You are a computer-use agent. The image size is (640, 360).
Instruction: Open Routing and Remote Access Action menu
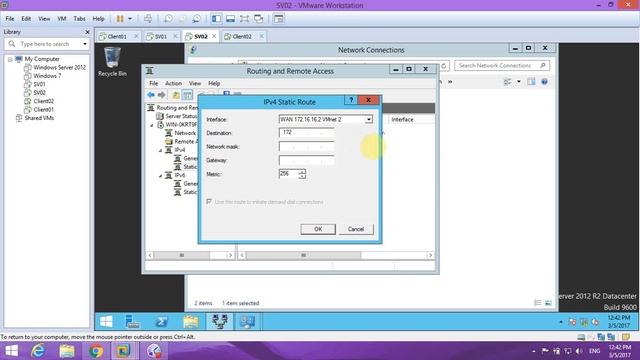(x=173, y=83)
